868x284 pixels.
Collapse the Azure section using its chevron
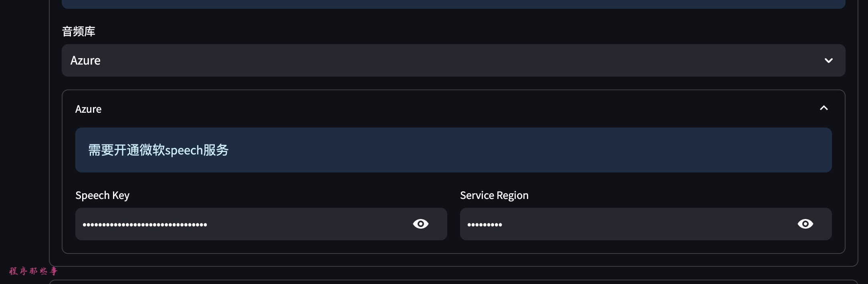[x=824, y=108]
